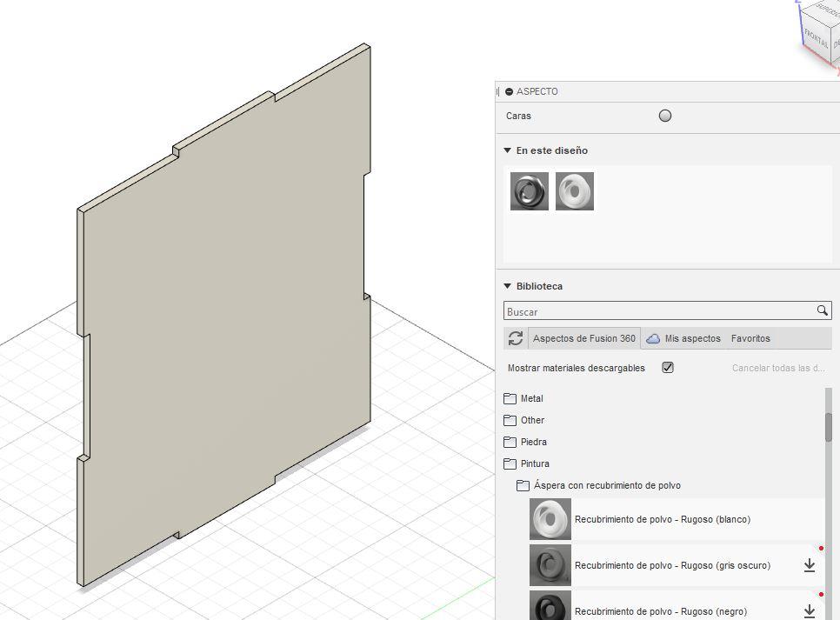Select the dark metallic appearance thumbnail
This screenshot has height=620, width=840.
point(530,191)
